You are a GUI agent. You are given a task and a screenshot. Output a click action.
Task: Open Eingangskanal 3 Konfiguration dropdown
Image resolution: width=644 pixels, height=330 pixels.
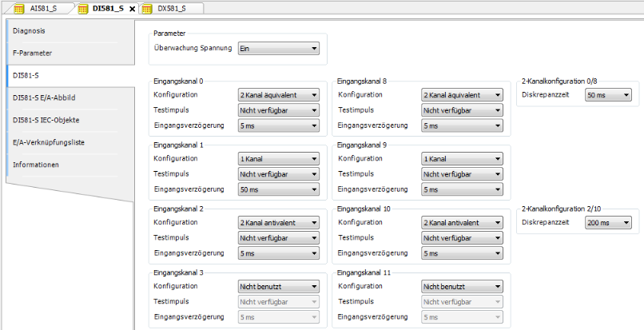pyautogui.click(x=279, y=286)
